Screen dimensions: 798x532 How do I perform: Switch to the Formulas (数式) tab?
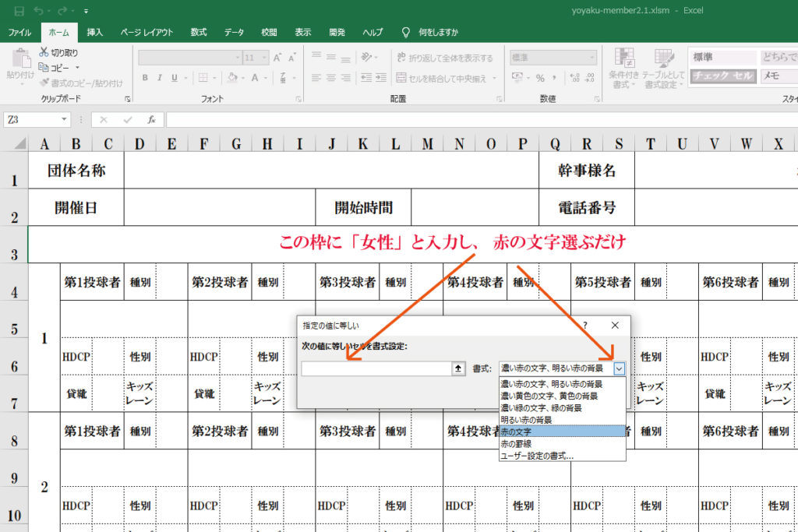tap(199, 32)
